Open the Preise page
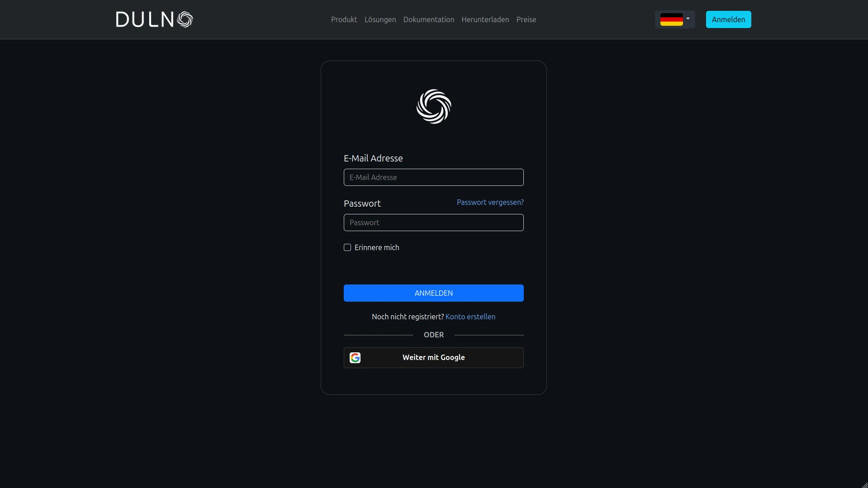The width and height of the screenshot is (868, 488). point(526,19)
